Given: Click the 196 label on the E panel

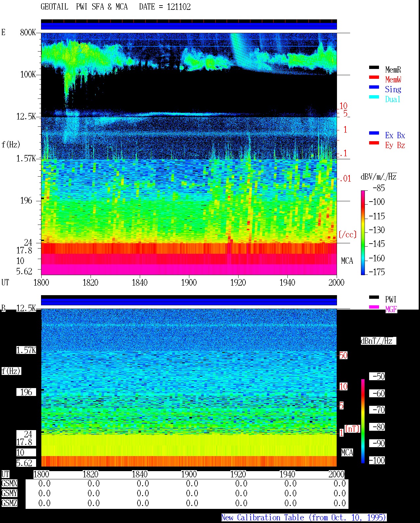Looking at the screenshot, I should tap(26, 200).
